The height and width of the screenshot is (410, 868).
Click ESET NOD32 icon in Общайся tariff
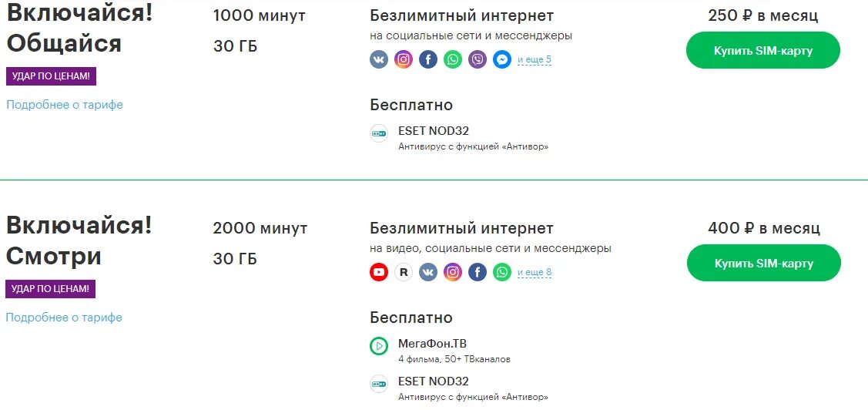click(x=379, y=134)
